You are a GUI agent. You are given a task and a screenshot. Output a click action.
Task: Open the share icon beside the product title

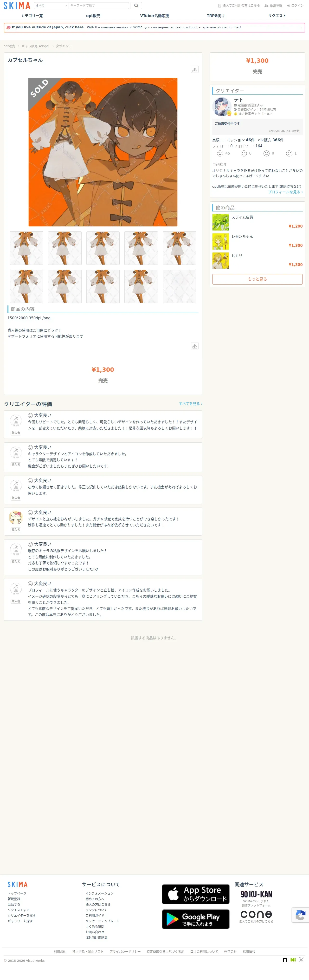[x=195, y=70]
